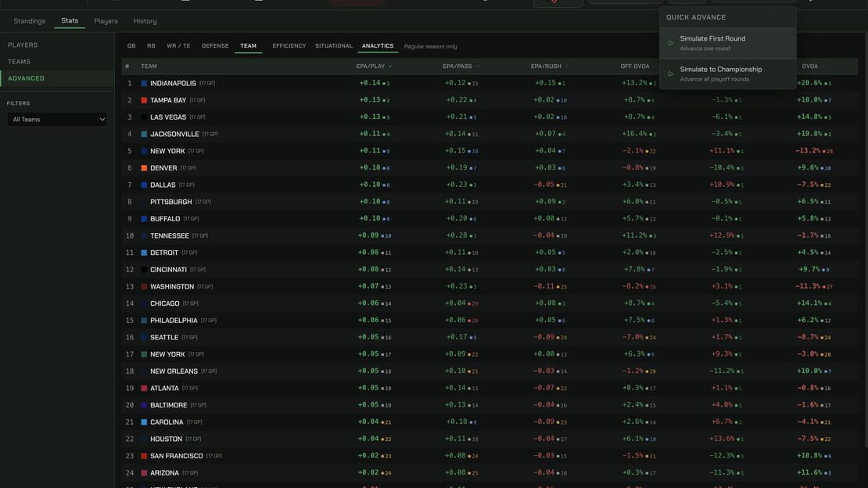
Task: Click Simulate to Championship button
Action: (x=727, y=74)
